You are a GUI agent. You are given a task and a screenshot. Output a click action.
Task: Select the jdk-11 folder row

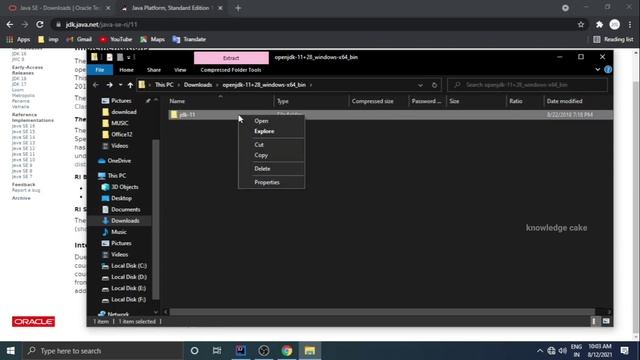(390, 115)
